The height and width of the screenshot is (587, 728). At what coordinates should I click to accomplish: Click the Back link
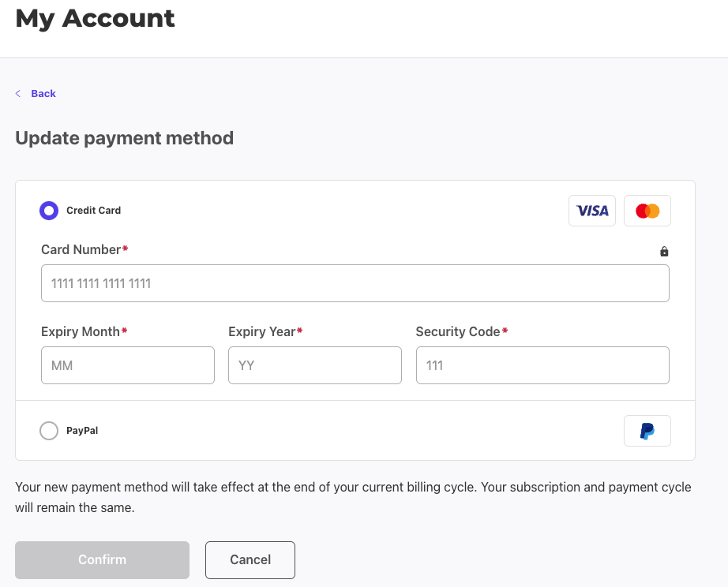coord(43,93)
